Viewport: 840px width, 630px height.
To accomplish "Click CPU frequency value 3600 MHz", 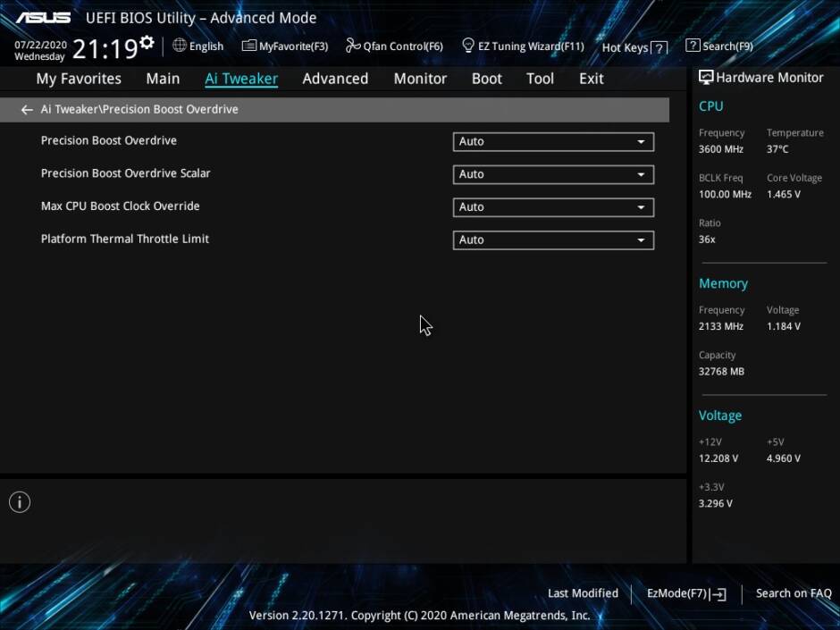I will 720,149.
